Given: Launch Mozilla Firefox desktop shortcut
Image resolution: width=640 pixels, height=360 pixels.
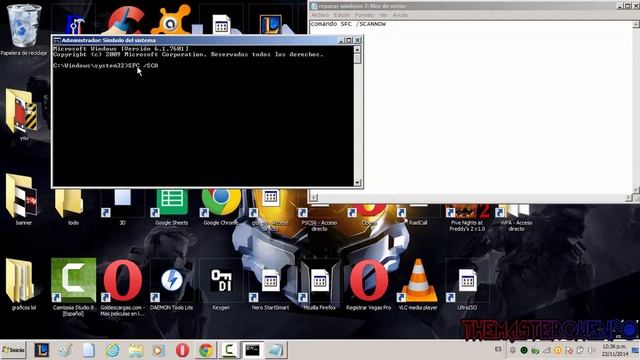Looking at the screenshot, I should [319, 281].
